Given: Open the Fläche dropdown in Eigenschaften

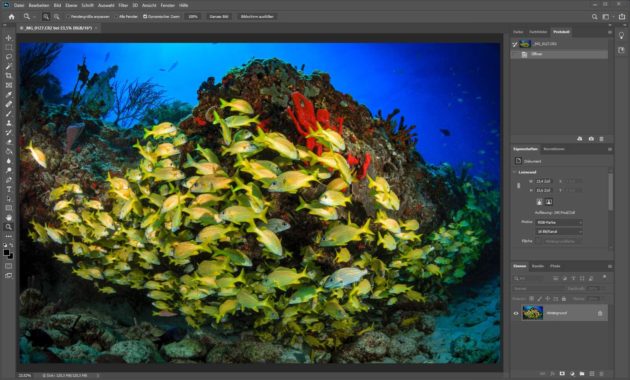Looking at the screenshot, I should [x=559, y=241].
